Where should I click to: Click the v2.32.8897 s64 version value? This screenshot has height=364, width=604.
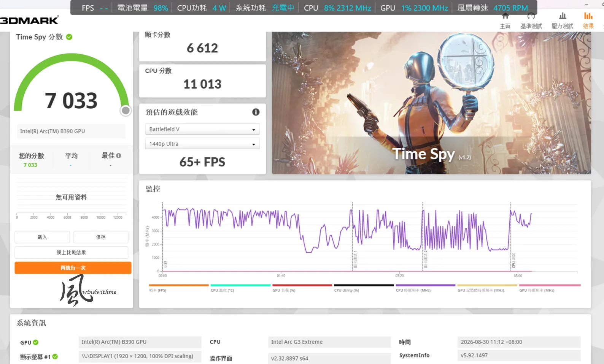329,358
